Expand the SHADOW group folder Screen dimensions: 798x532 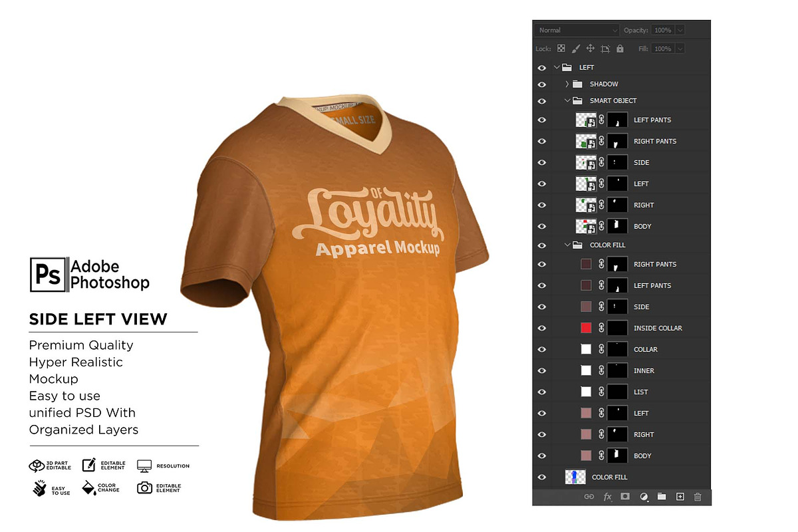point(567,84)
